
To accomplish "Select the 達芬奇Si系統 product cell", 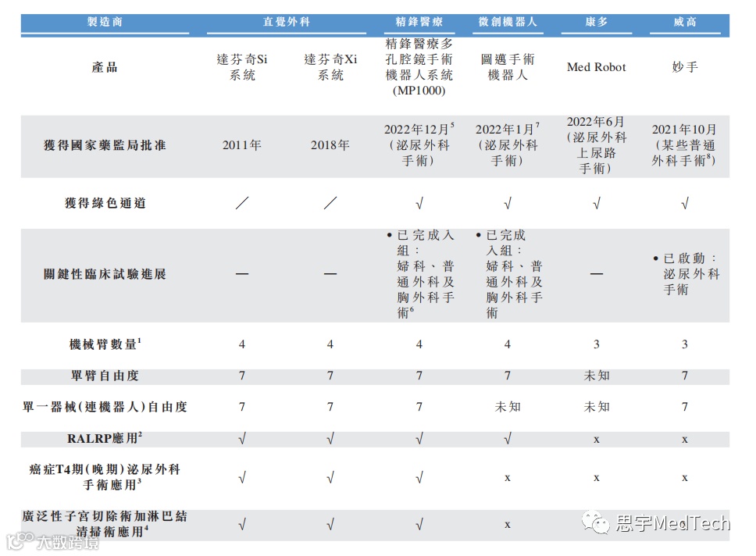I will click(241, 67).
